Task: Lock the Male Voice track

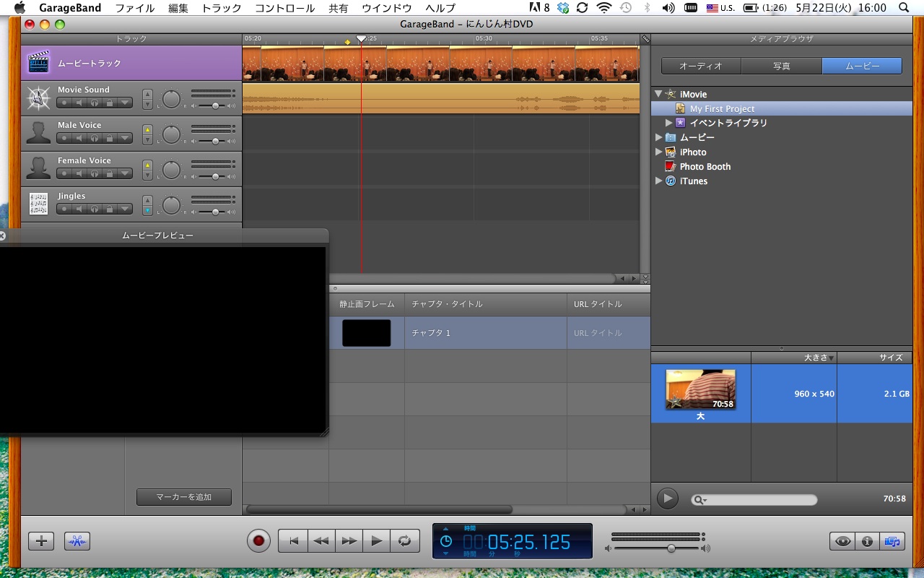Action: [110, 138]
